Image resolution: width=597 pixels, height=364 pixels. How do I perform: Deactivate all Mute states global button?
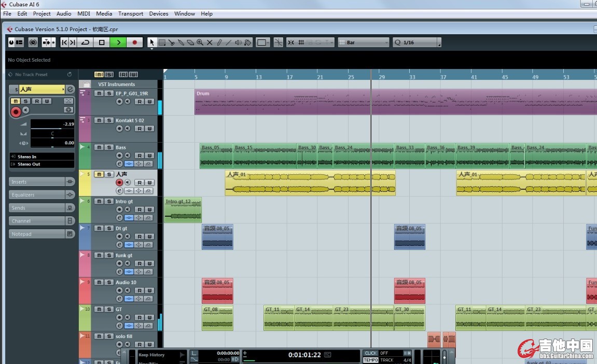pyautogui.click(x=99, y=75)
